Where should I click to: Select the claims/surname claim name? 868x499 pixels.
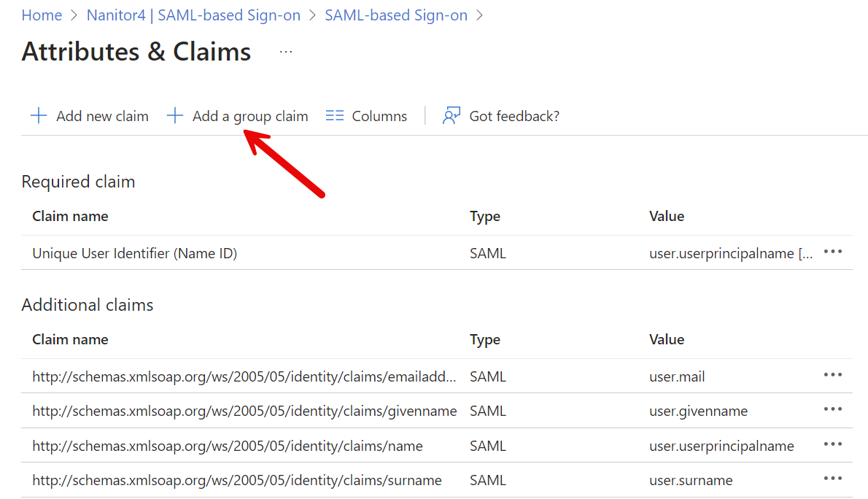coord(237,480)
